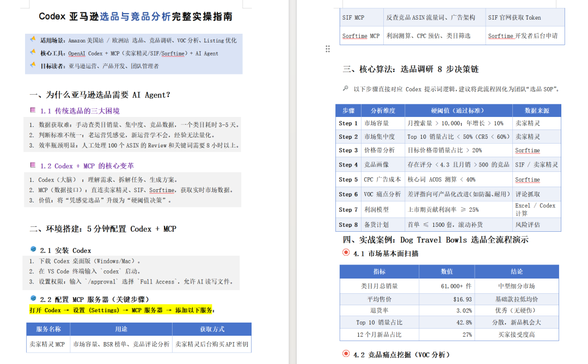Click the document title Codex 亚马逊选品与竞品分析完整实操指南

(136, 16)
